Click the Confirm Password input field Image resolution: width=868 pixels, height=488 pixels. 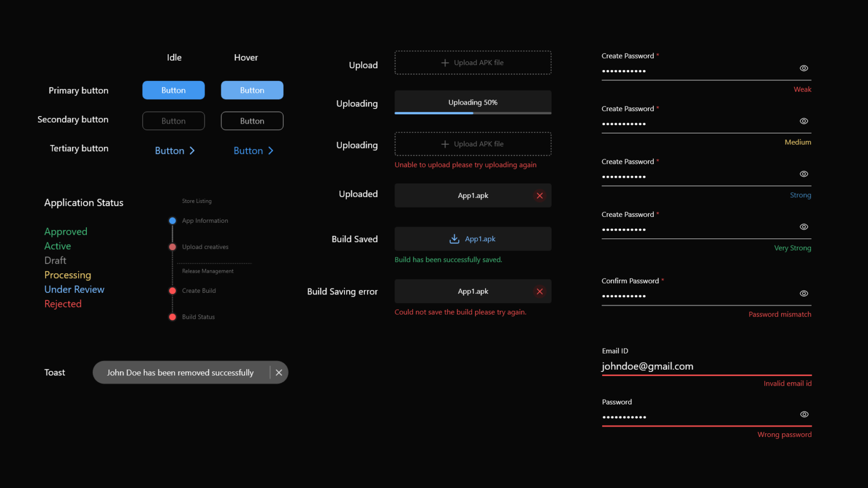(707, 296)
